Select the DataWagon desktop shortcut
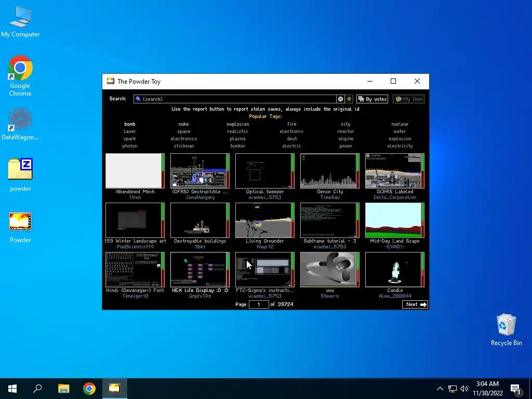The width and height of the screenshot is (532, 399). [x=20, y=124]
